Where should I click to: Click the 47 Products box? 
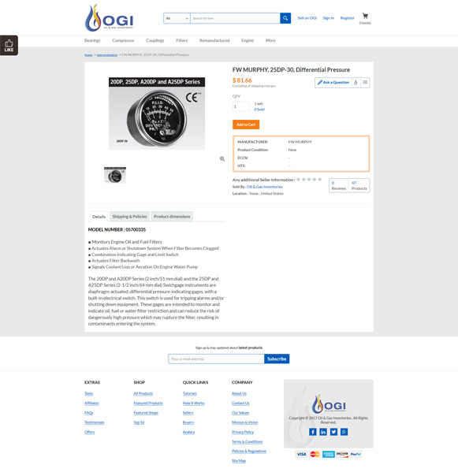359,185
